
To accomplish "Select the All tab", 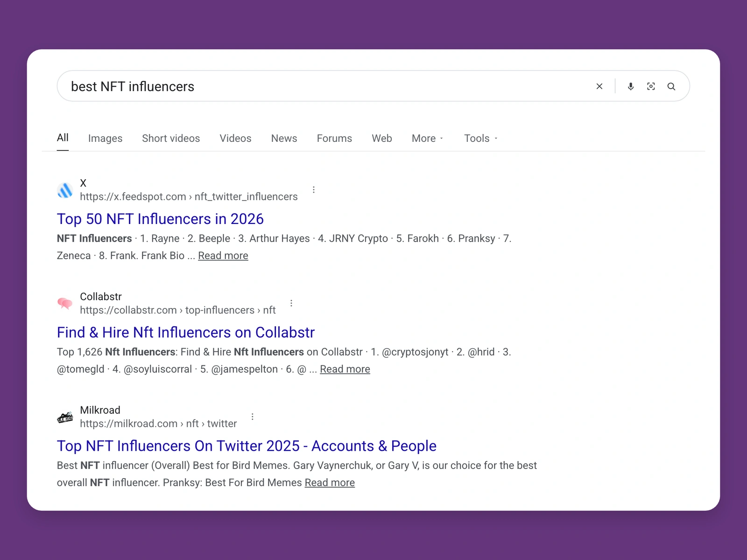I will 63,138.
